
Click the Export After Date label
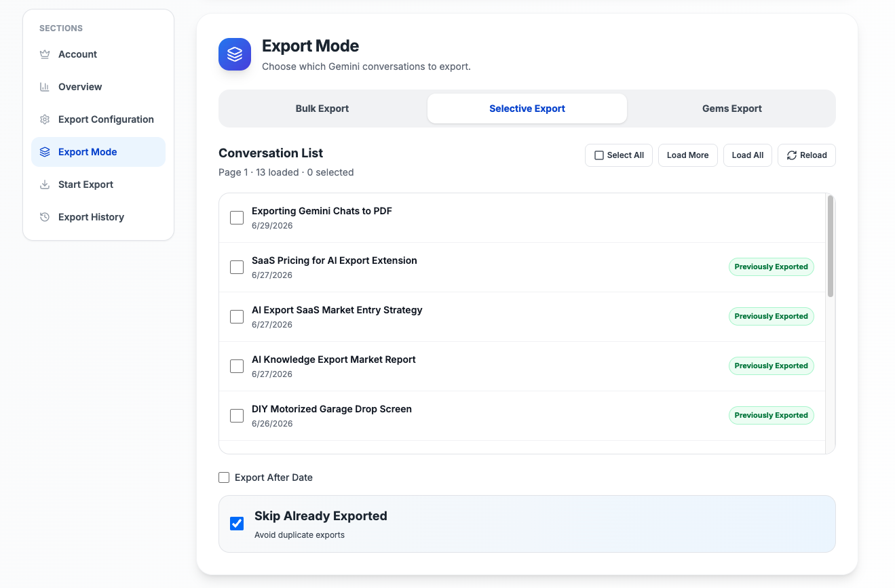273,477
